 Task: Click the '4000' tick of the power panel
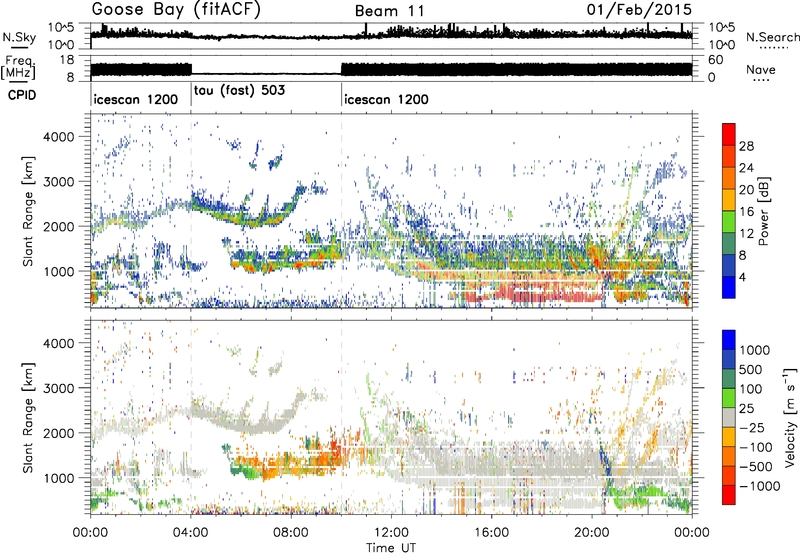61,137
